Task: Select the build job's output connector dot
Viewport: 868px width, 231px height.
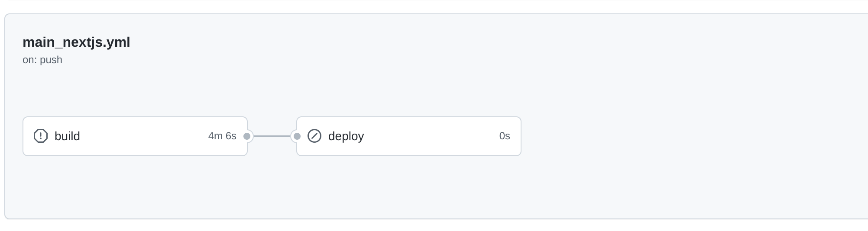Action: click(x=247, y=136)
